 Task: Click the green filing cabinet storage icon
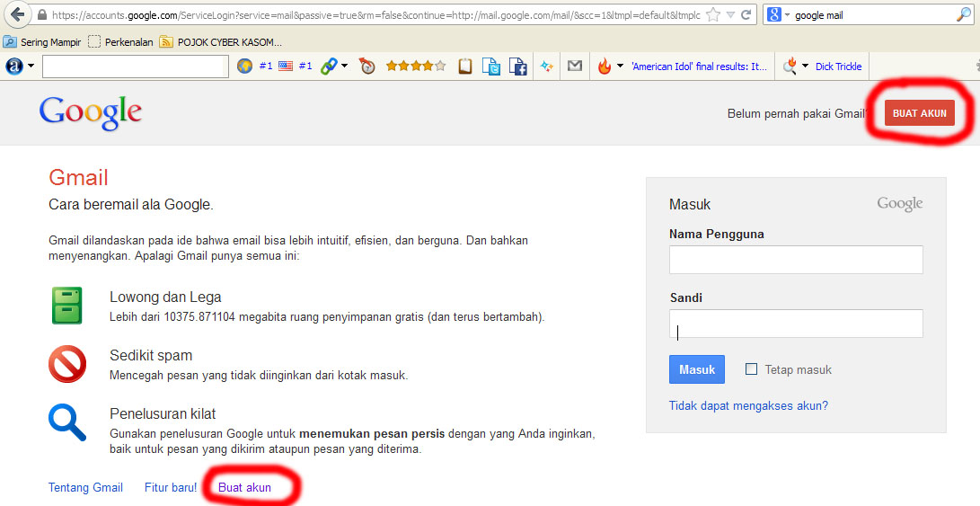pyautogui.click(x=66, y=306)
